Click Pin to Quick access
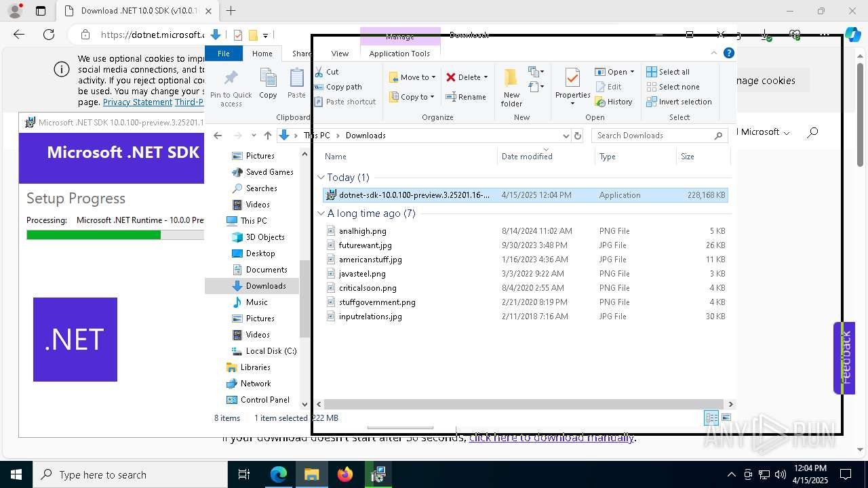This screenshot has width=868, height=488. [x=231, y=88]
